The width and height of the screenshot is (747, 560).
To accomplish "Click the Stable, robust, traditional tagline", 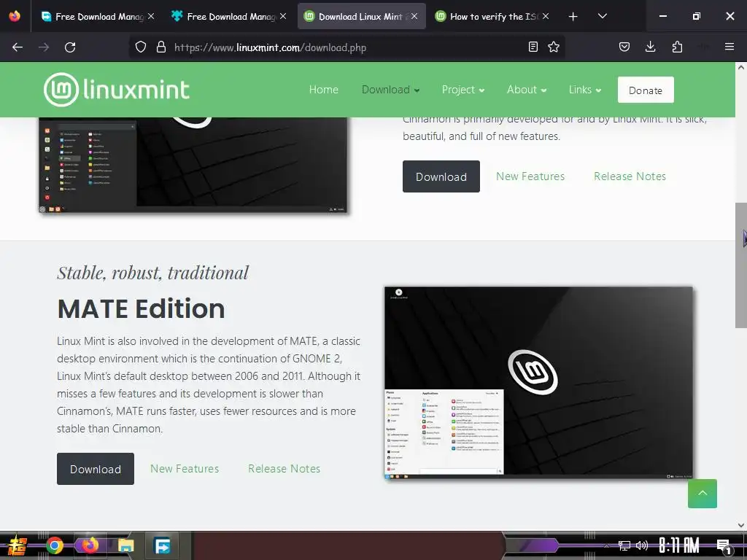I will click(x=153, y=273).
